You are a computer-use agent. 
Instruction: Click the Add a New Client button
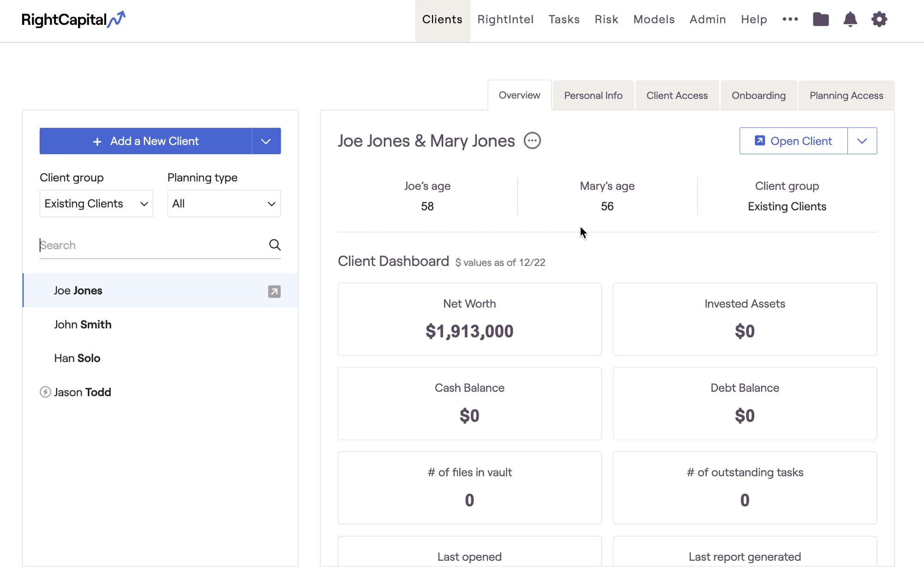coord(146,141)
